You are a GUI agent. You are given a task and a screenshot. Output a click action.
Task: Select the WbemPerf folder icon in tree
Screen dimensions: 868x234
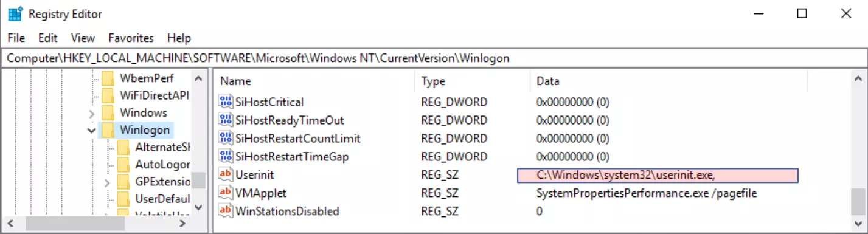(x=108, y=78)
